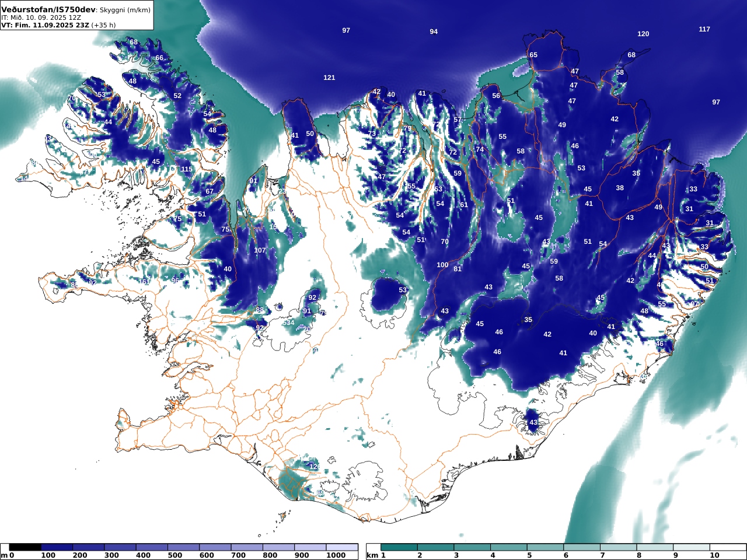Click the map value 38
Image resolution: width=747 pixels, height=560 pixels.
pos(620,188)
